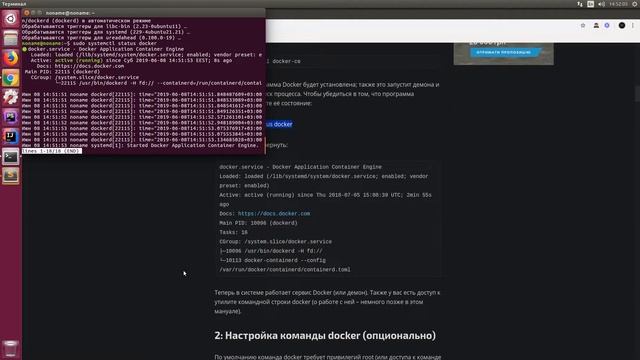
Task: Open the keyboard layout indicator
Action: pos(591,4)
